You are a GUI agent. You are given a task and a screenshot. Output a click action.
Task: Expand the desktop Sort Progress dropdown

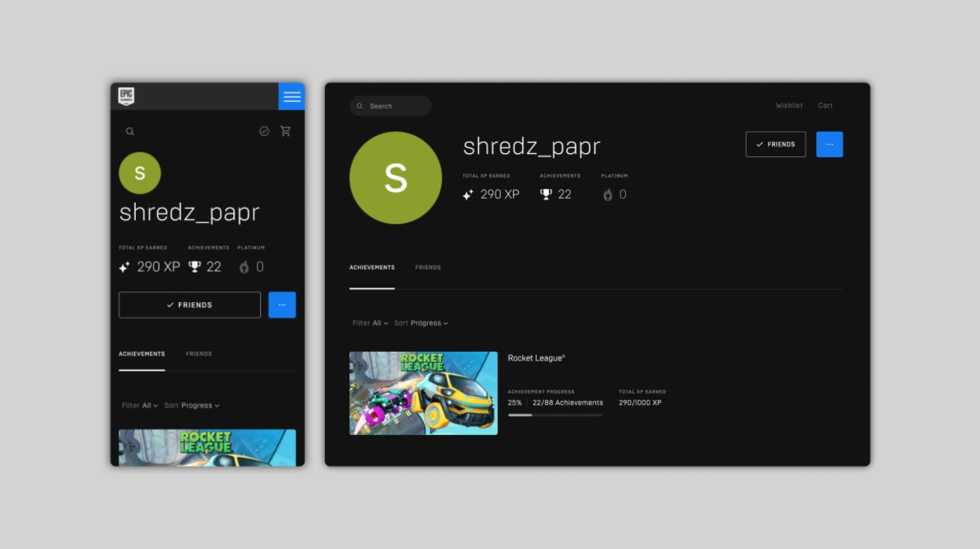(x=421, y=323)
